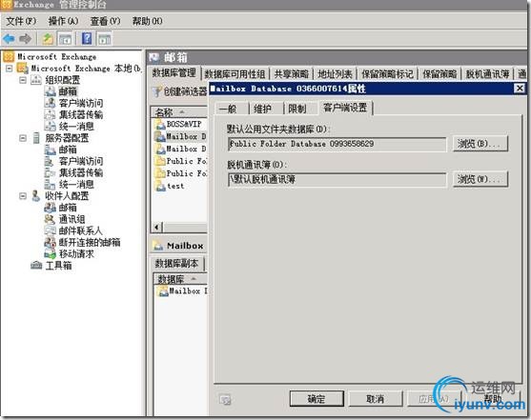The image size is (531, 420).
Task: Select 统一消息 under 服务器配置
Action: pos(76,184)
